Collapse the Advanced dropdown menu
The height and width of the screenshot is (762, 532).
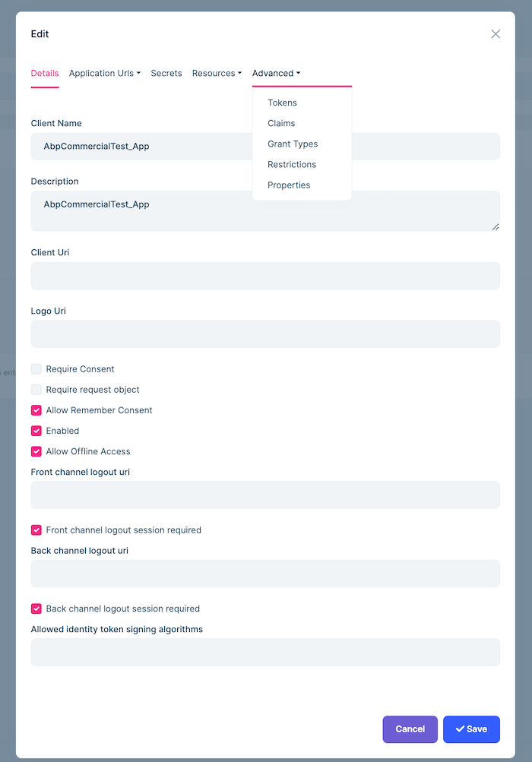pyautogui.click(x=275, y=73)
